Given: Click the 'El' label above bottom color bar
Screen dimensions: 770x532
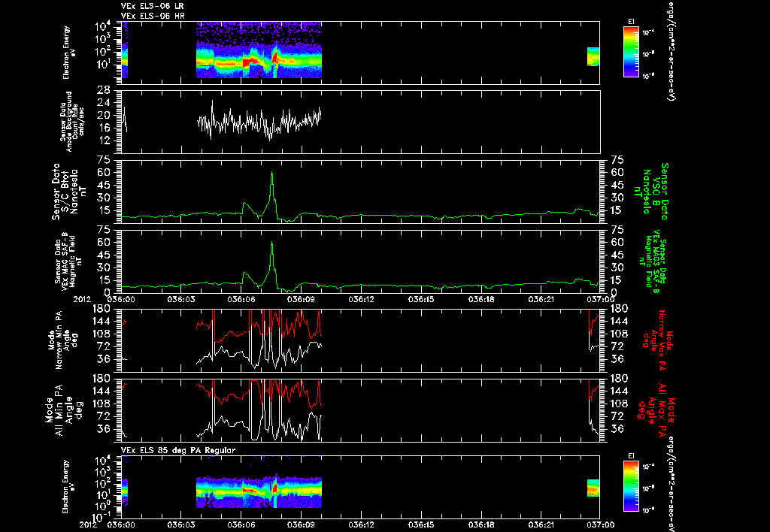Looking at the screenshot, I should (x=631, y=456).
